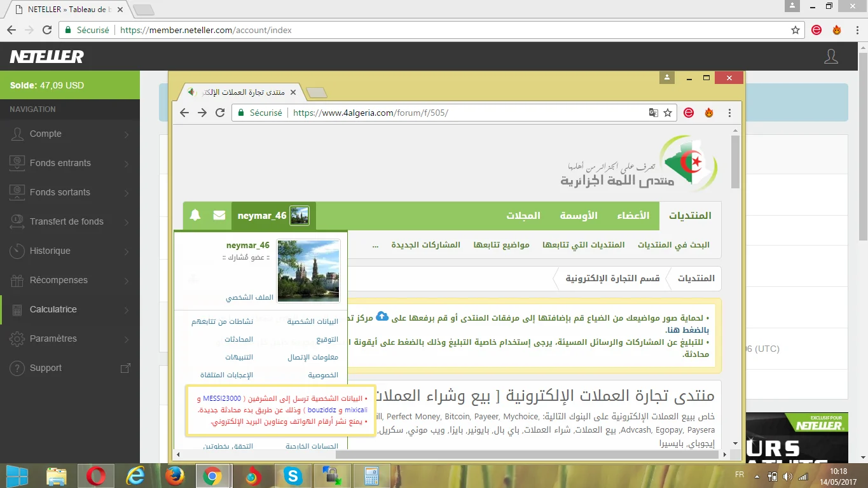The image size is (868, 488).
Task: Click the Support external link icon
Action: 125,368
